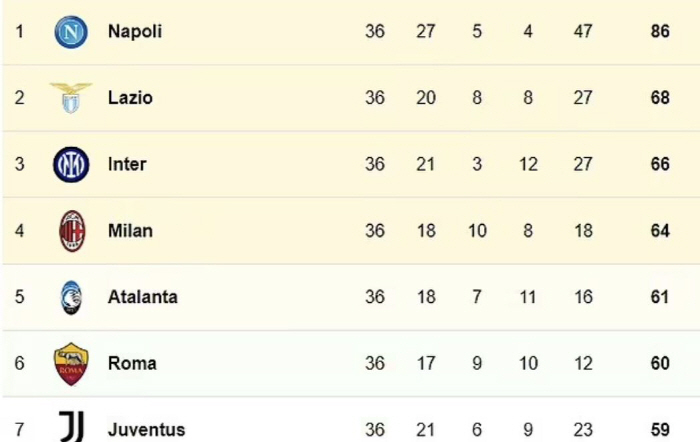Viewport: 700px width, 442px height.
Task: Click Napoli's 86 points total
Action: 660,31
